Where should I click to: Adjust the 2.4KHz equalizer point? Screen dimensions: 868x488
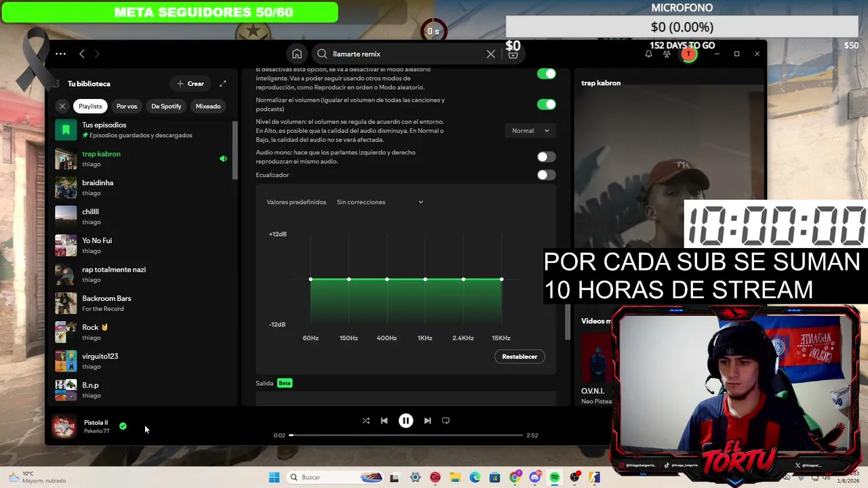point(463,279)
